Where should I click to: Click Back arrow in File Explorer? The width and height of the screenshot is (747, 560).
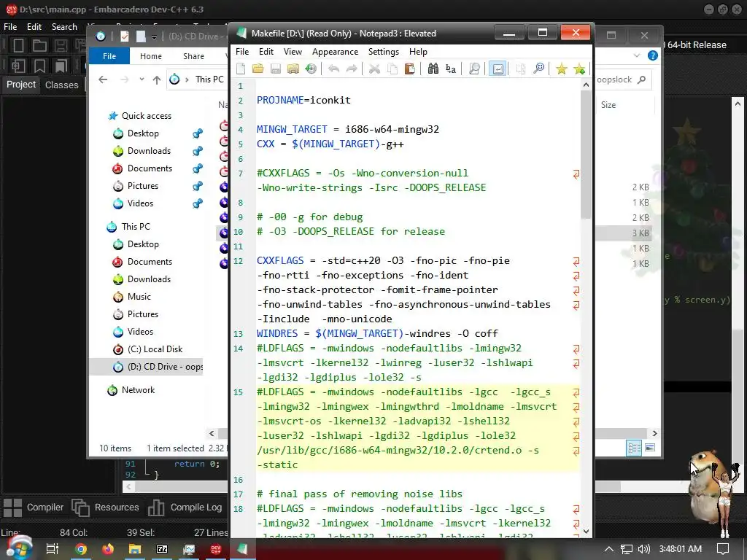[103, 79]
